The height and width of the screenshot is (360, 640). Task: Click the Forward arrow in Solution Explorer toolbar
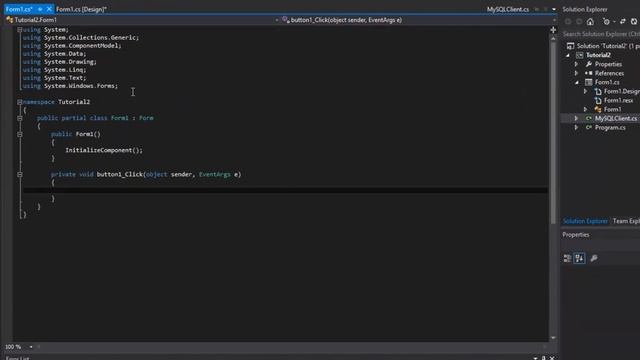point(579,22)
